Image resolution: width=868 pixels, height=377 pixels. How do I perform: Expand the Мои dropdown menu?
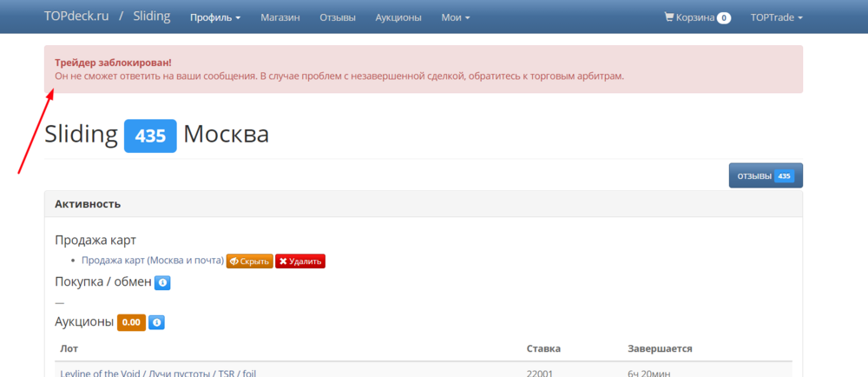click(x=456, y=17)
